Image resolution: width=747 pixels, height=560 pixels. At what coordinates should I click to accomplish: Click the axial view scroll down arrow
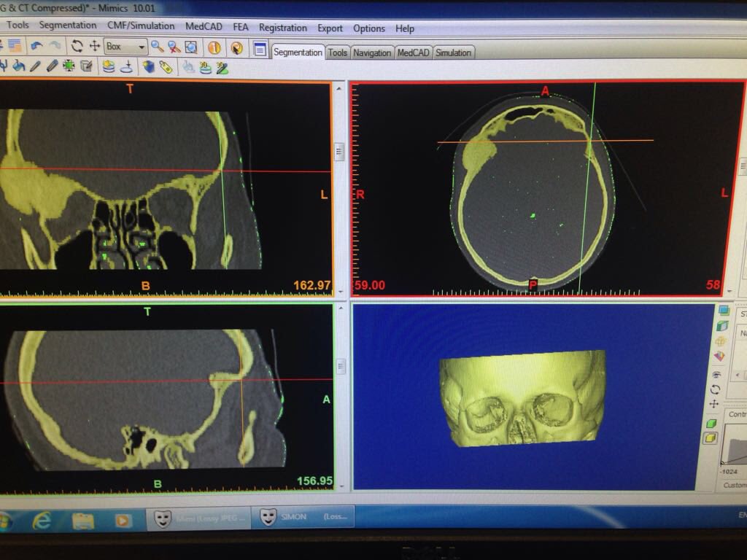point(729,290)
